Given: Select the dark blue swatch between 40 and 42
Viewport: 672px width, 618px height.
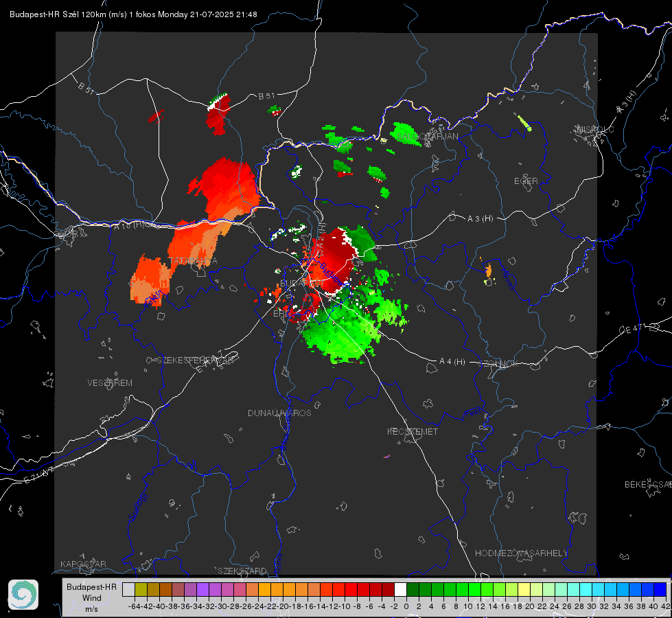Looking at the screenshot, I should (660, 589).
